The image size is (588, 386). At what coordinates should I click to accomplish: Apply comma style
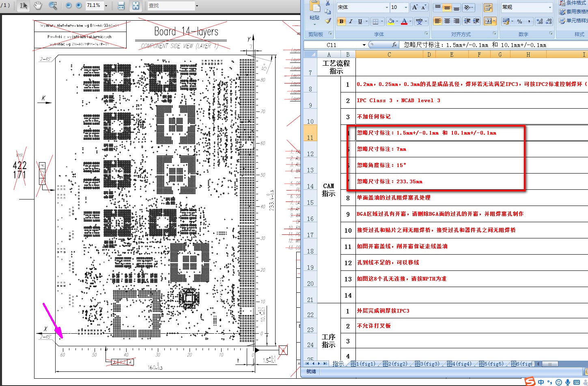(x=529, y=21)
